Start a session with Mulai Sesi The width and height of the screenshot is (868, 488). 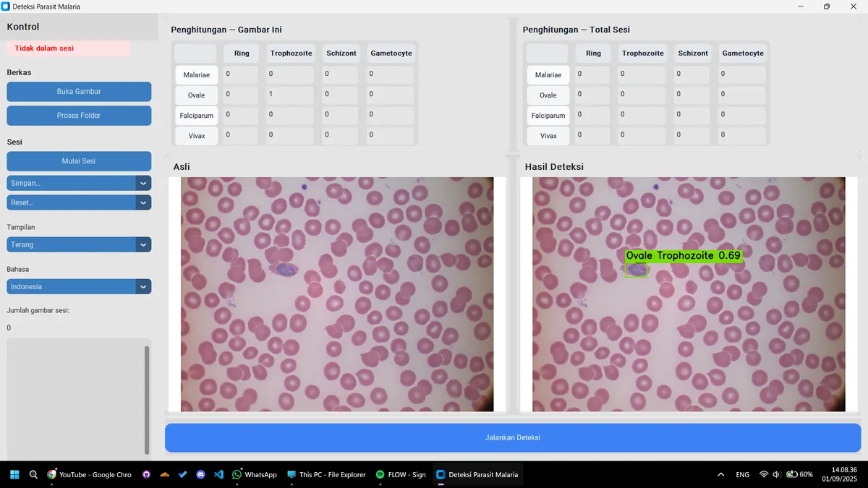[79, 161]
